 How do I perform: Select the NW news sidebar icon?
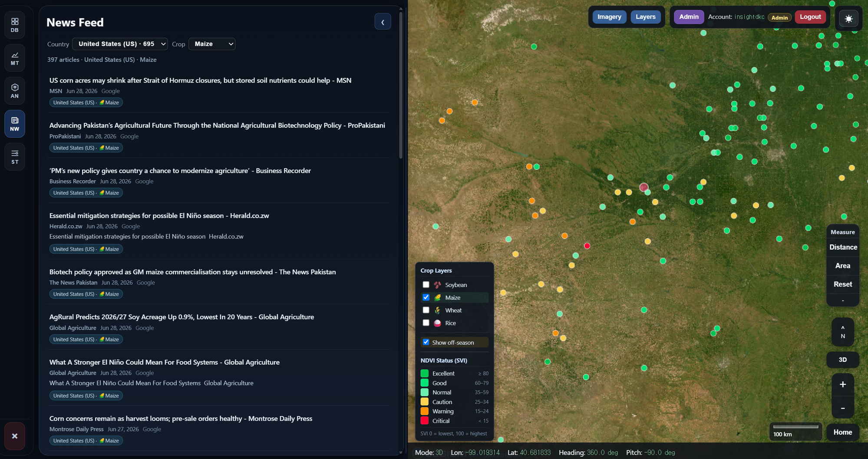(15, 124)
